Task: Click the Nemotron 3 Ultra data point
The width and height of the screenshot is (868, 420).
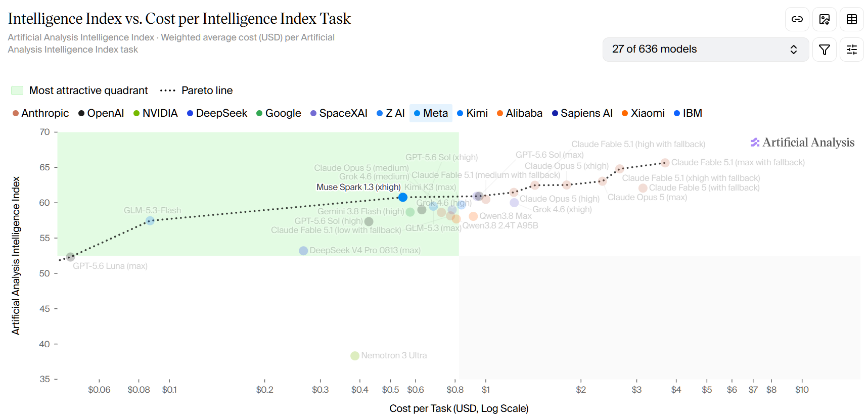Action: click(x=355, y=356)
